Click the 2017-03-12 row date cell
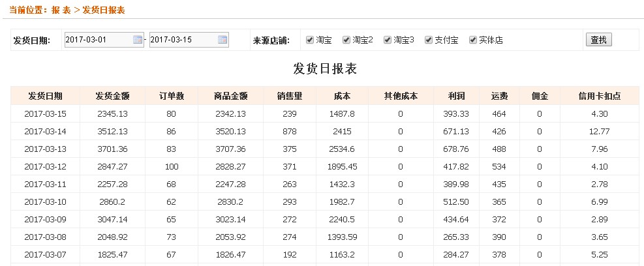 pyautogui.click(x=45, y=167)
